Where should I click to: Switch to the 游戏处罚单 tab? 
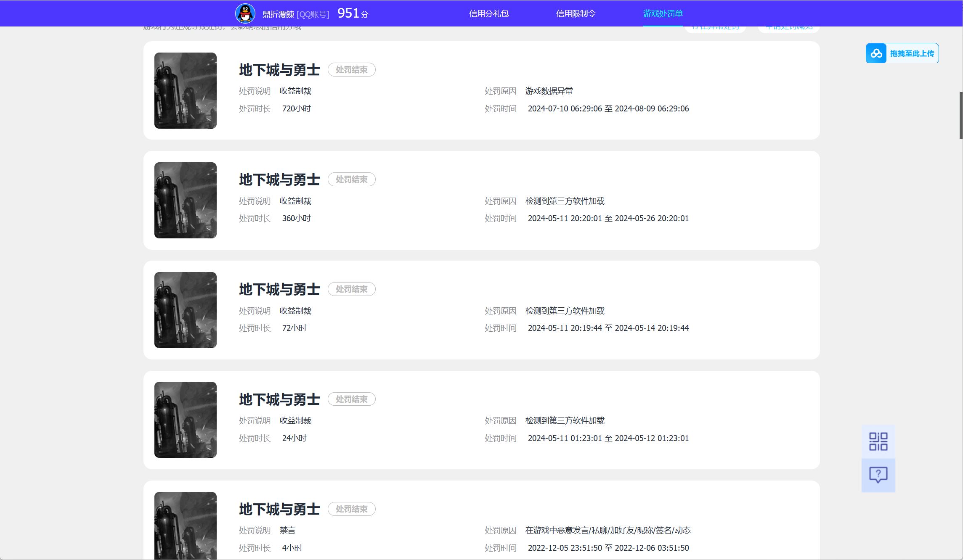click(663, 13)
